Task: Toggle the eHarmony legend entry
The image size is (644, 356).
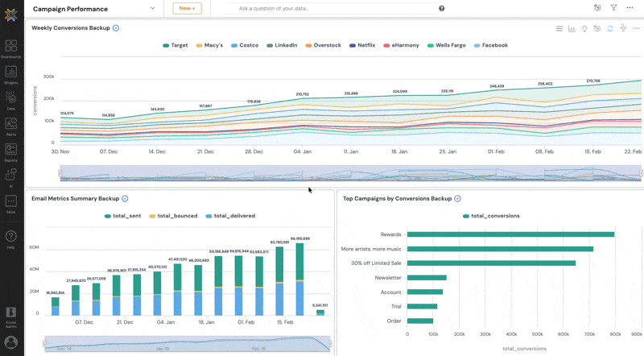Action: tap(401, 45)
